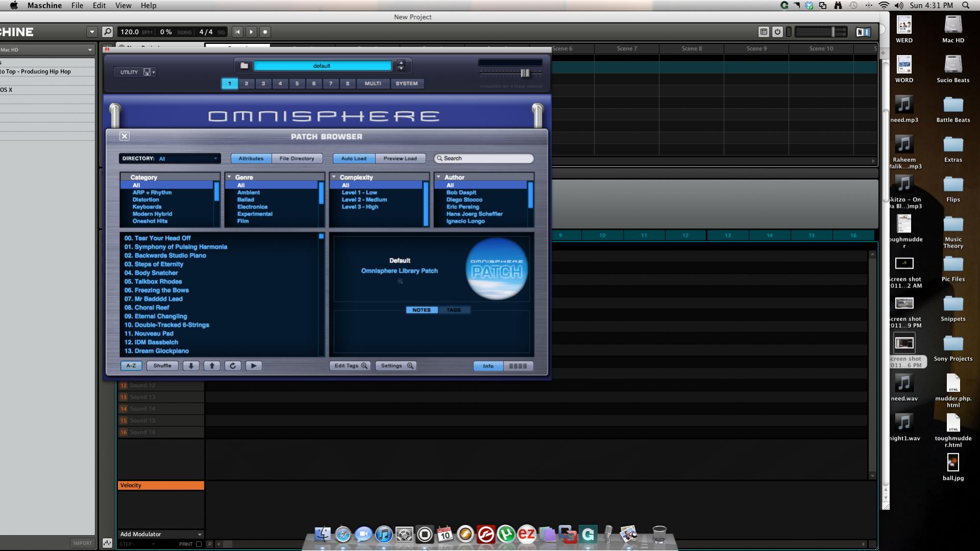Toggle A-Z sorting in the Patch Browser

(x=131, y=366)
